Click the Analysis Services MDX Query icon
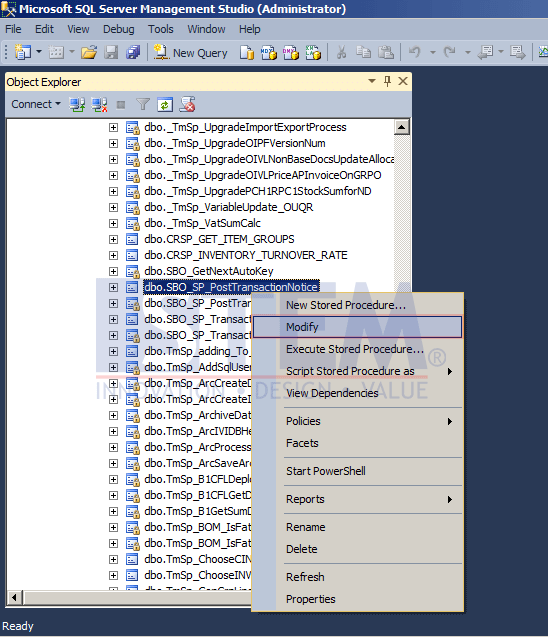The image size is (548, 637). [269, 53]
